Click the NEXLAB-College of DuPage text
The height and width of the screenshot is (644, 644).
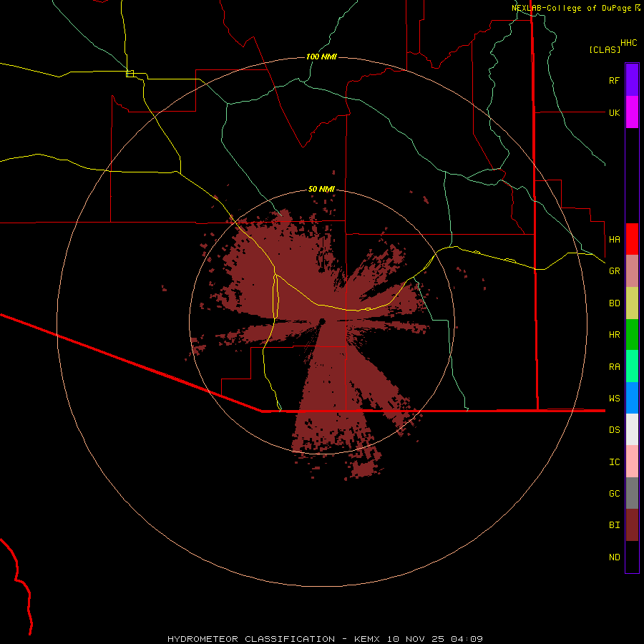pos(571,8)
